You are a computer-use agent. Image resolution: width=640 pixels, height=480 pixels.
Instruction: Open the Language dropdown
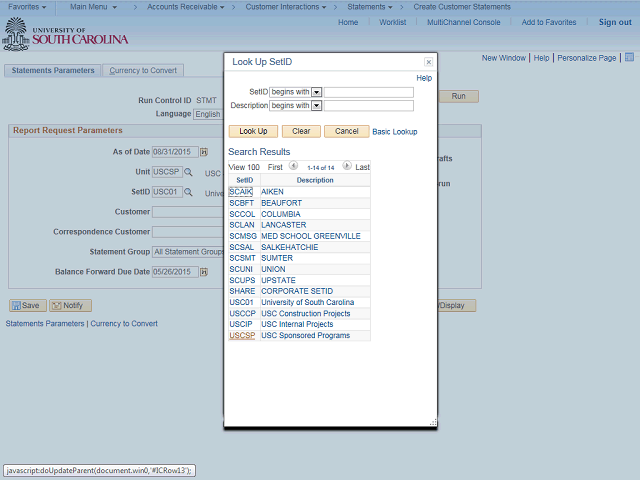point(208,114)
